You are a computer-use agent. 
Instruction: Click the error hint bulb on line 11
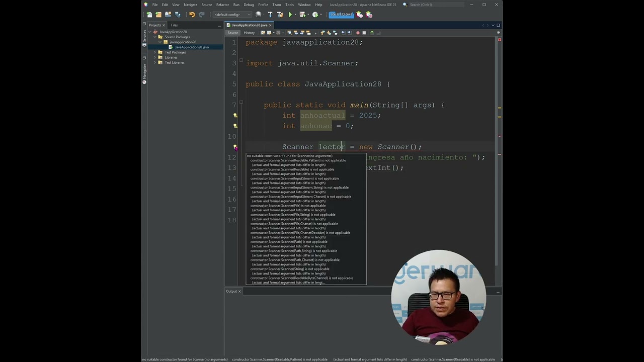(235, 147)
